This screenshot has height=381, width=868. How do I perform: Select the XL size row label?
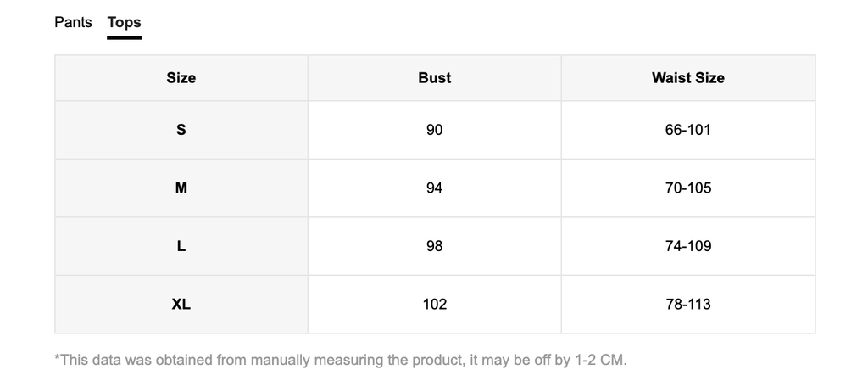click(181, 304)
